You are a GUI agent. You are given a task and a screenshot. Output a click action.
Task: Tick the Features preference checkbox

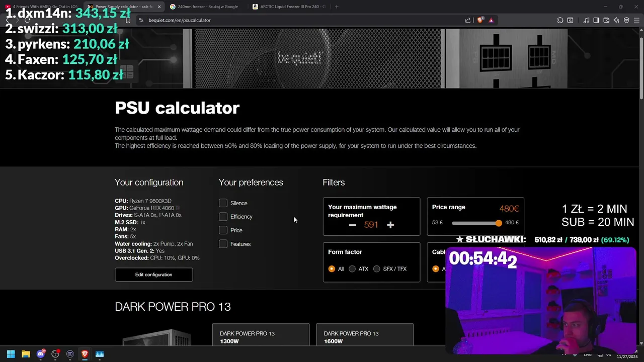pos(223,244)
